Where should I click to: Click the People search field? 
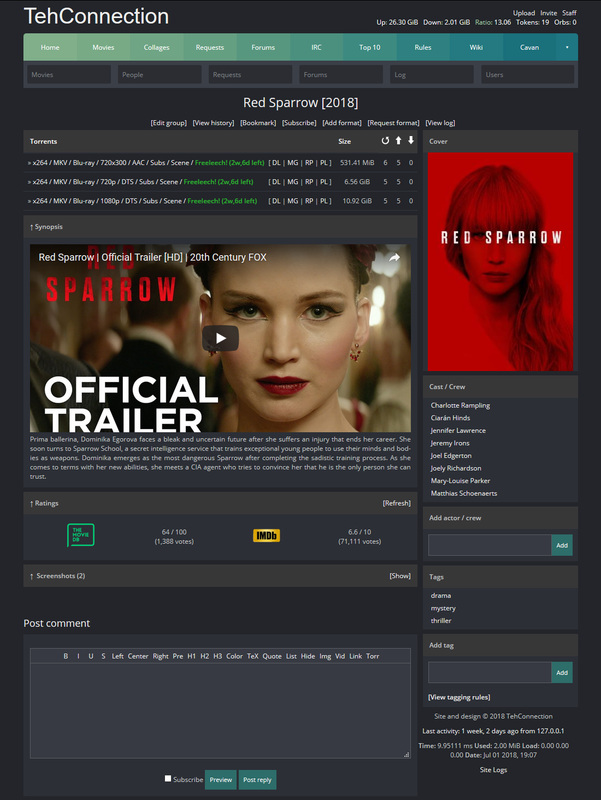160,74
